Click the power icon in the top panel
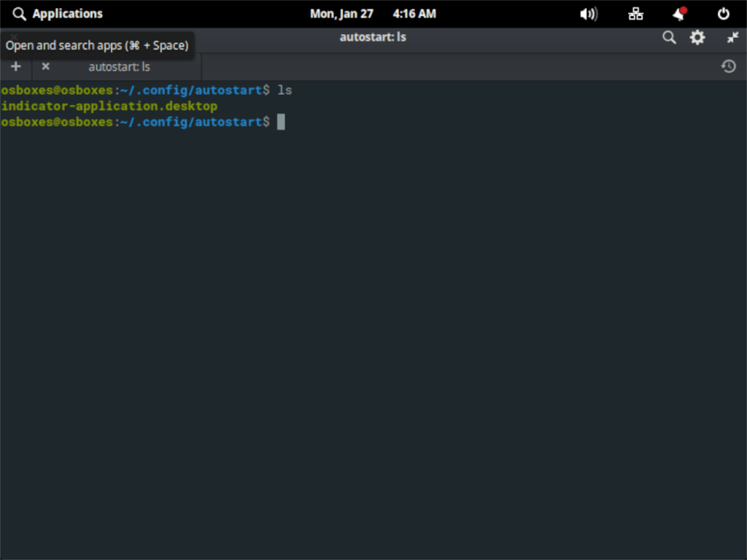The width and height of the screenshot is (747, 560). 723,13
